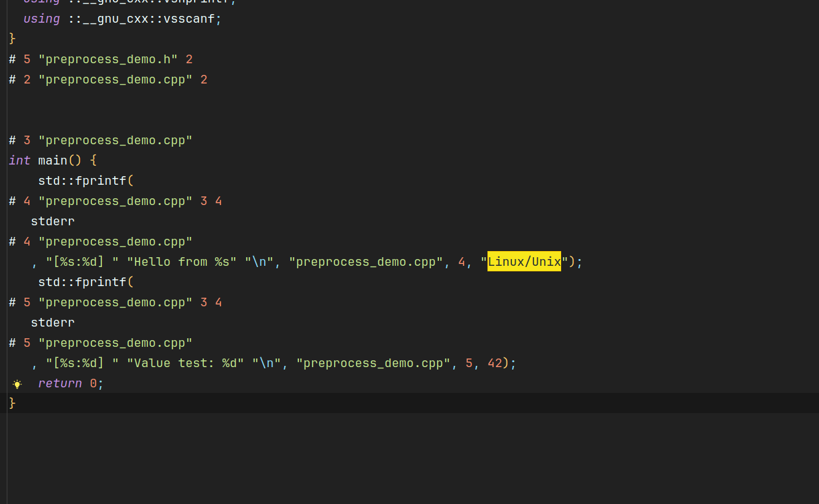
Task: Click the lightbulb quick-fix icon beside return
Action: (x=17, y=384)
